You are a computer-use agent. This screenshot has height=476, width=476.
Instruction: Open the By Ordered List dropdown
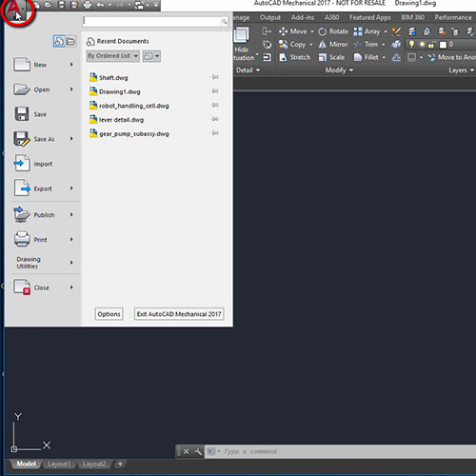coord(112,56)
